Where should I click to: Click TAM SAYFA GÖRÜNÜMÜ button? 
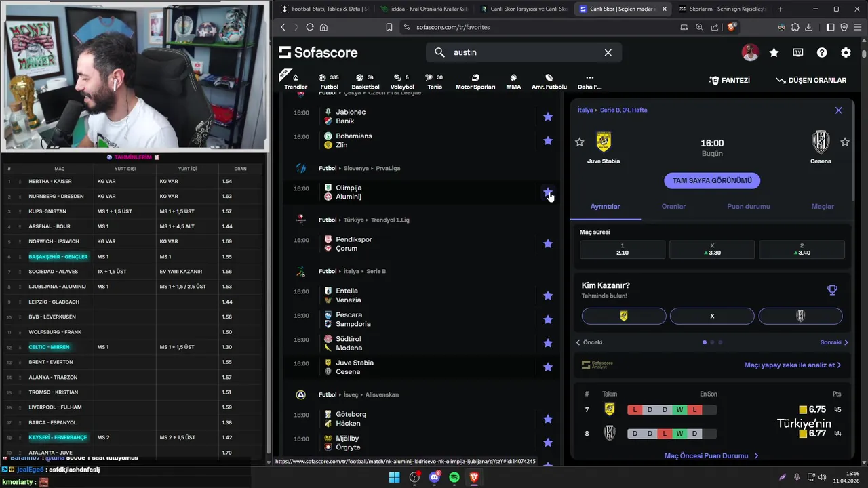click(711, 181)
